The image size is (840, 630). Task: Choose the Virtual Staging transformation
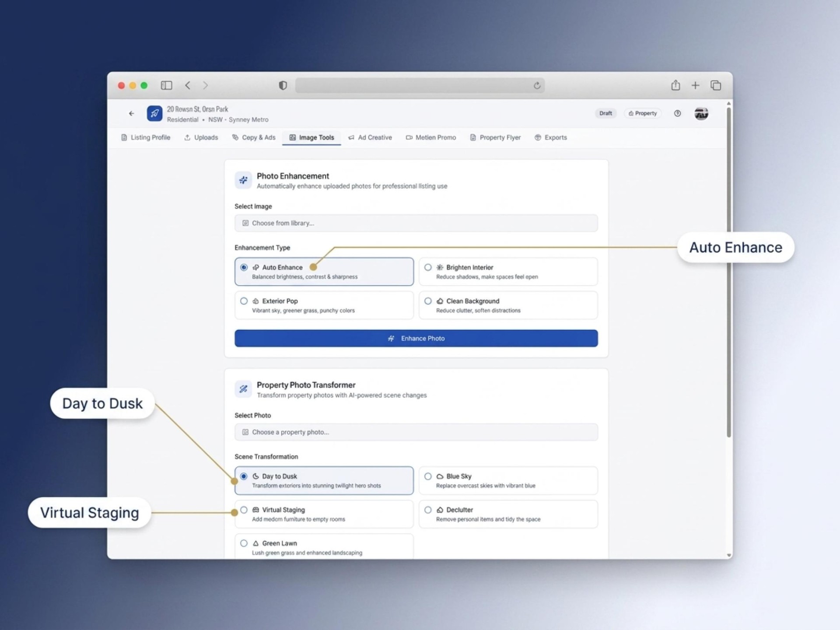(x=324, y=514)
